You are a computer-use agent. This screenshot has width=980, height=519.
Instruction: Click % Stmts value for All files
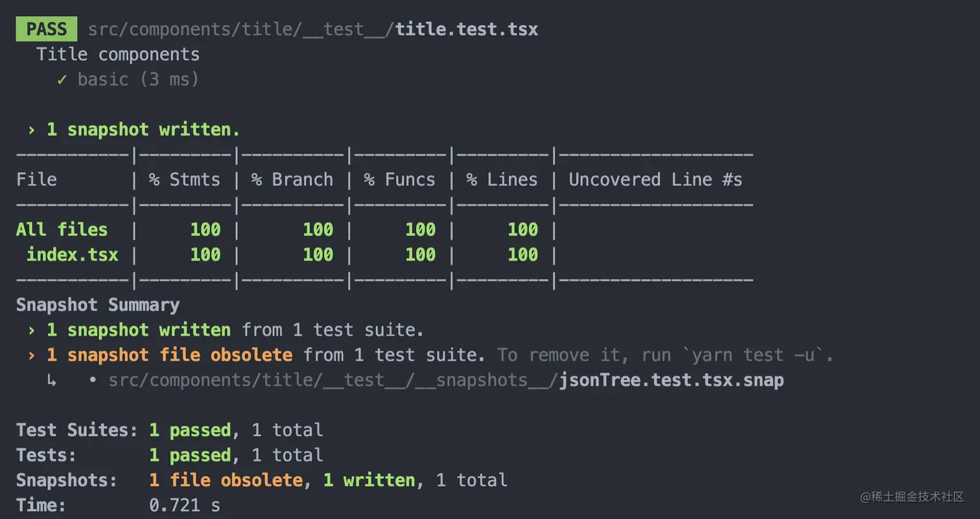[x=205, y=229]
